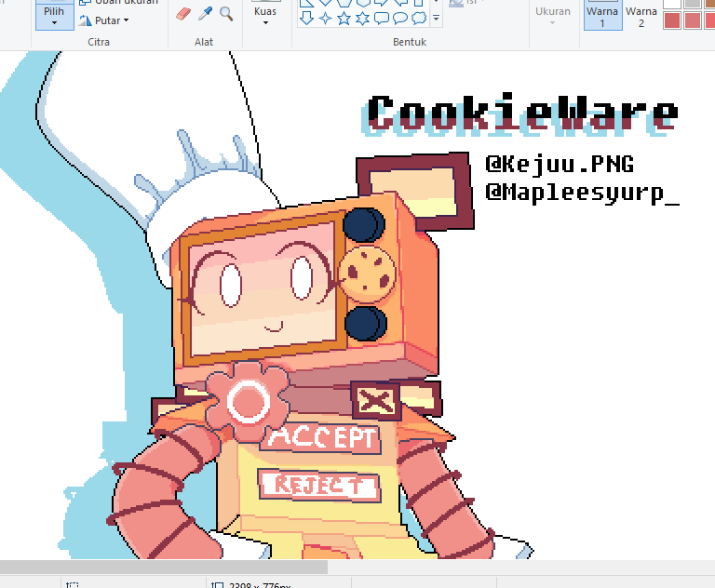Viewport: 715px width, 588px height.
Task: Open the Pilih selection dropdown
Action: point(54,16)
